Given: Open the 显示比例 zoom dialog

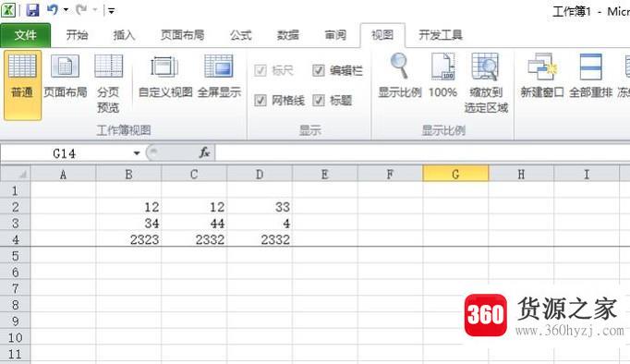Looking at the screenshot, I should [399, 76].
